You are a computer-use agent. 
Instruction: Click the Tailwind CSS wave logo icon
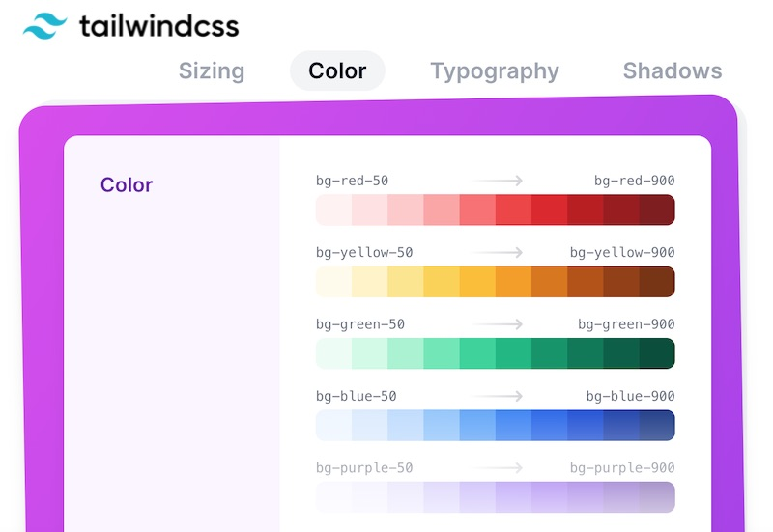tap(43, 25)
